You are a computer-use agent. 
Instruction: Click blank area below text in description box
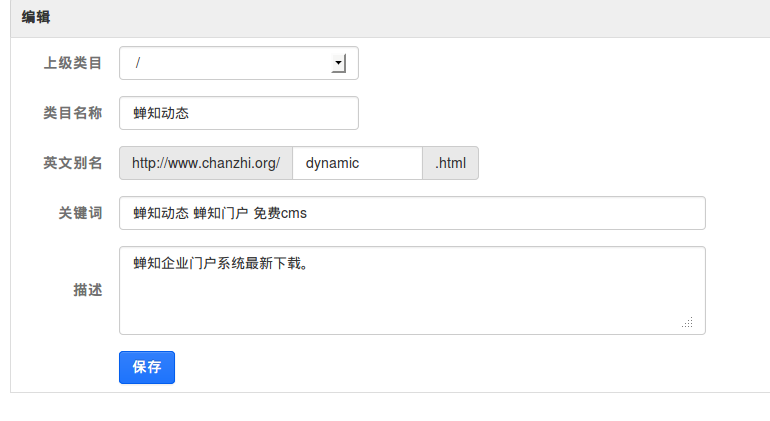point(400,305)
